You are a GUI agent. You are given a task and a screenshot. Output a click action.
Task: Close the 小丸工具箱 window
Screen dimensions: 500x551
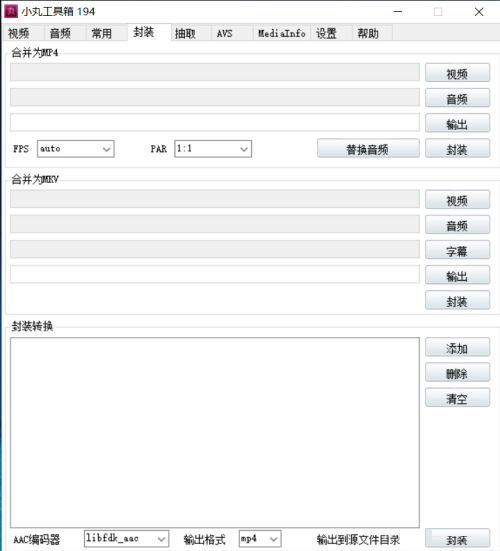coord(479,12)
